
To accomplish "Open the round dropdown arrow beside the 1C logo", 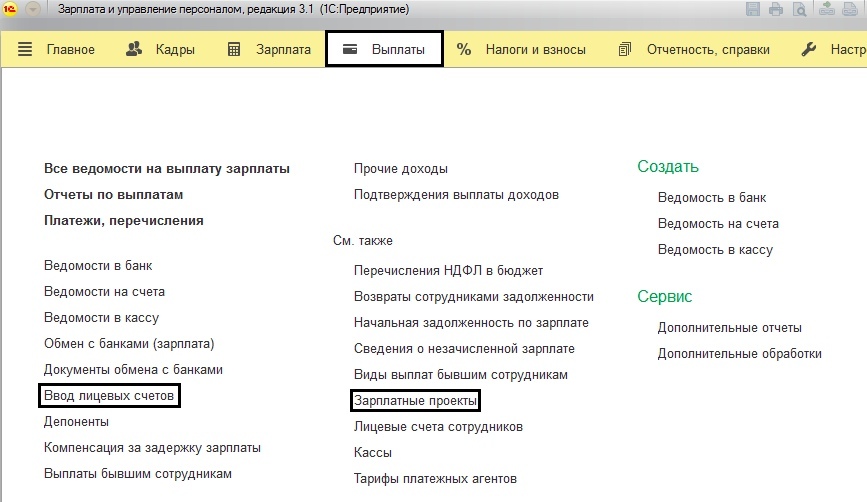I will tap(35, 10).
